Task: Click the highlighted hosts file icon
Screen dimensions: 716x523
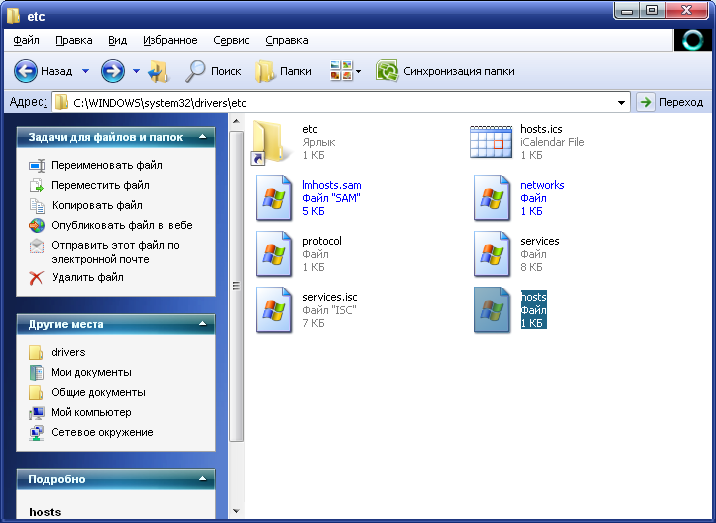Action: click(x=492, y=310)
